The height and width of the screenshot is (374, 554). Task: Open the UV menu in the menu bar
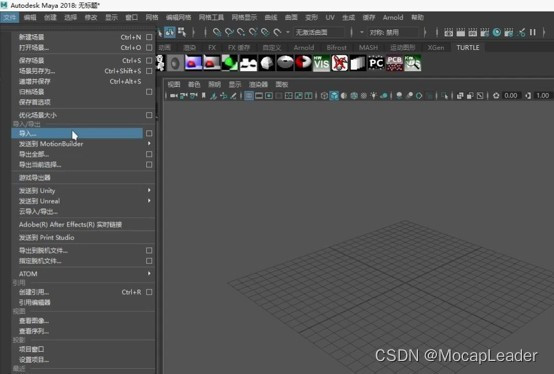[330, 17]
